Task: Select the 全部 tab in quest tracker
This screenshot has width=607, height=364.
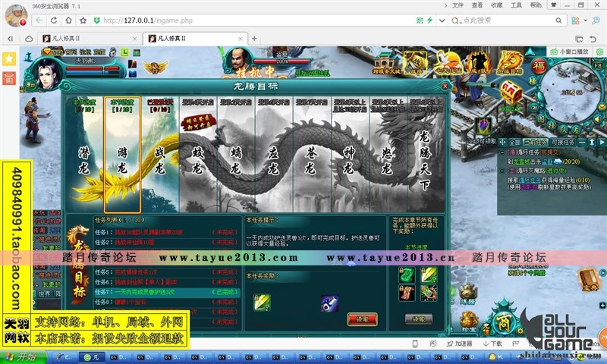Action: click(x=514, y=142)
